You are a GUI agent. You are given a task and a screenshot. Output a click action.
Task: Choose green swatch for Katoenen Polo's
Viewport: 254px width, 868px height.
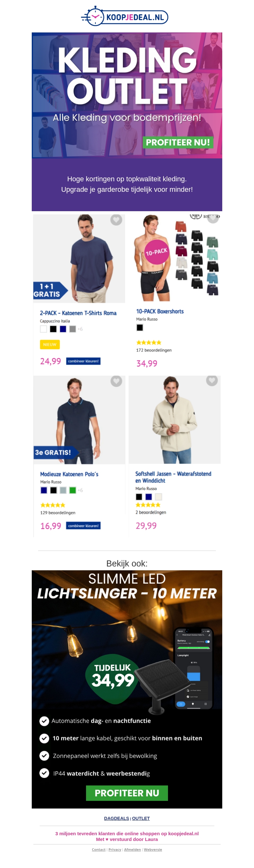(72, 490)
